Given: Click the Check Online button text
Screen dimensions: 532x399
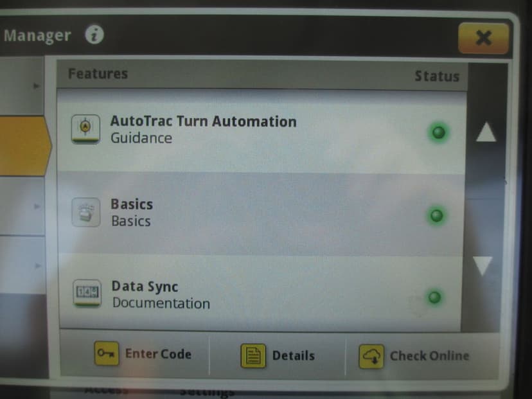Looking at the screenshot, I should 430,356.
